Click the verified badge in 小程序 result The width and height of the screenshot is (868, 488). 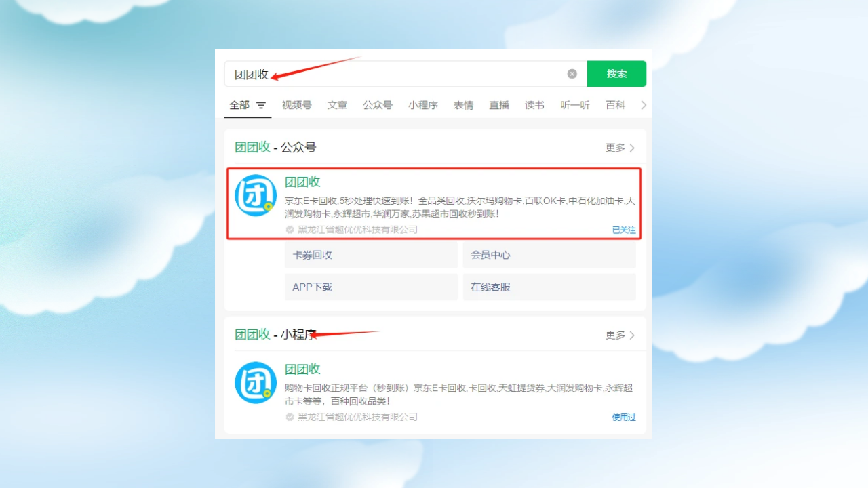(x=290, y=417)
